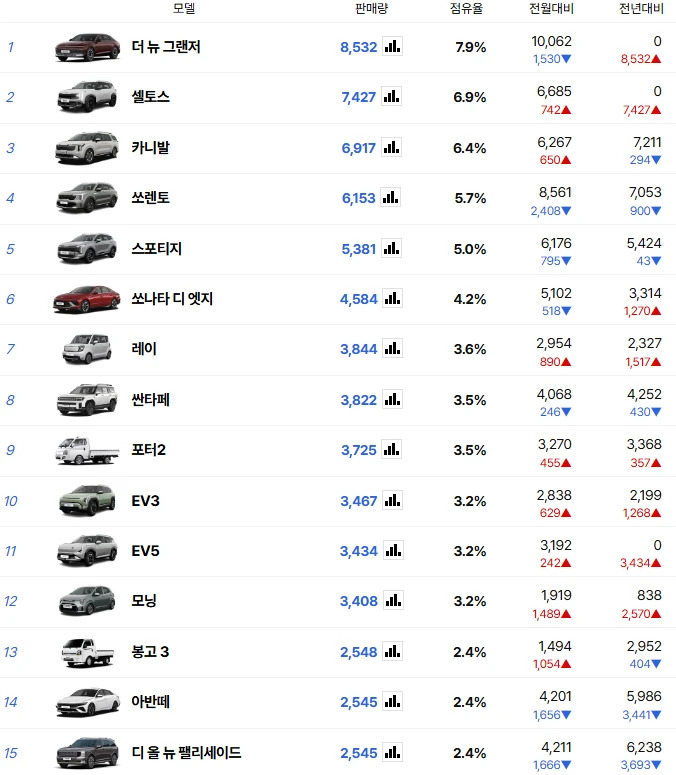Open the 봉고 3 model link

click(x=150, y=652)
